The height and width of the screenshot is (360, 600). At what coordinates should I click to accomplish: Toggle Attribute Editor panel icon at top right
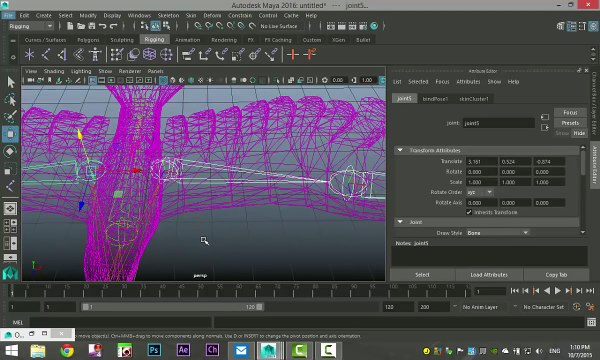[571, 26]
